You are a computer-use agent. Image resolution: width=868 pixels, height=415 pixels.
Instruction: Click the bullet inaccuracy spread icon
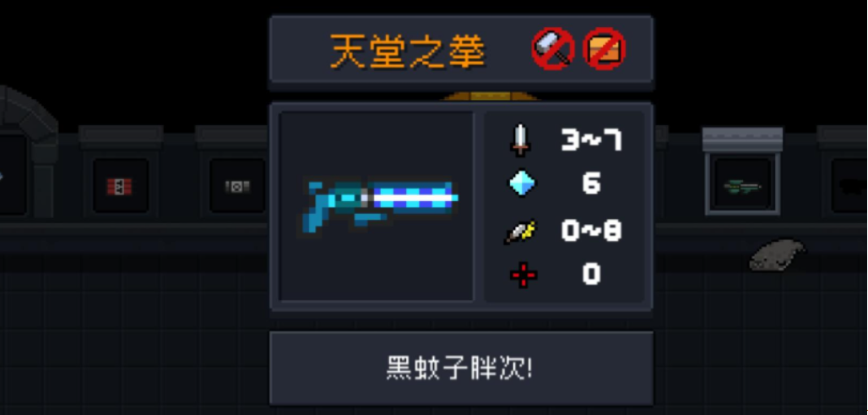tap(521, 231)
